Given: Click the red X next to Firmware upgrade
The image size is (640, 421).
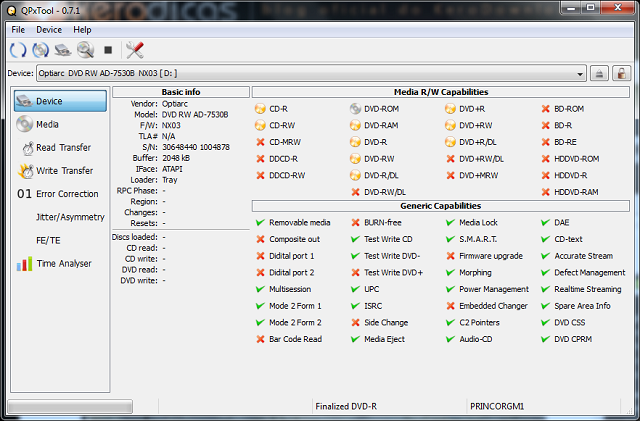Looking at the screenshot, I should (450, 256).
